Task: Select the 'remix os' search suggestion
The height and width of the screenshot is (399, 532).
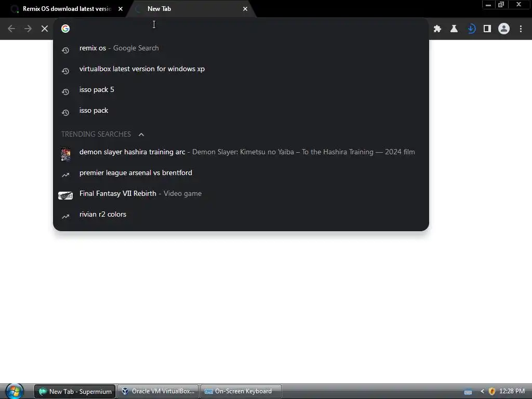Action: point(241,48)
